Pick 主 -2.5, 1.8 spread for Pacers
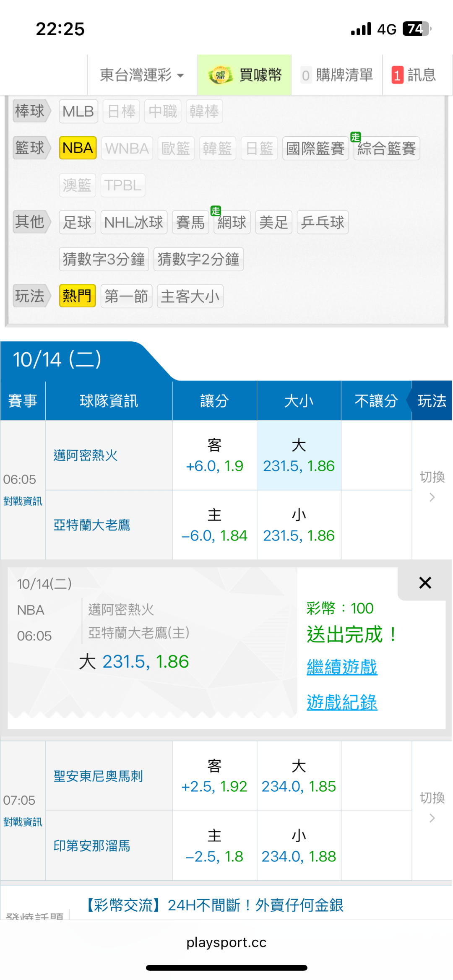Image resolution: width=453 pixels, height=980 pixels. [215, 846]
